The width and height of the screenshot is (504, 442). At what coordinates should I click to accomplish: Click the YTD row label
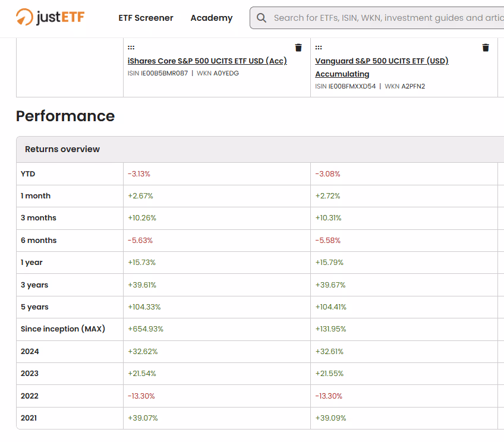(x=28, y=174)
